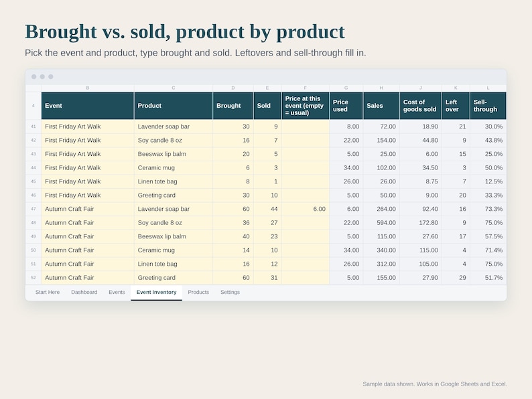Screen dimensions: 532x399
Task: Select the Event Inventory tab
Action: pyautogui.click(x=156, y=292)
